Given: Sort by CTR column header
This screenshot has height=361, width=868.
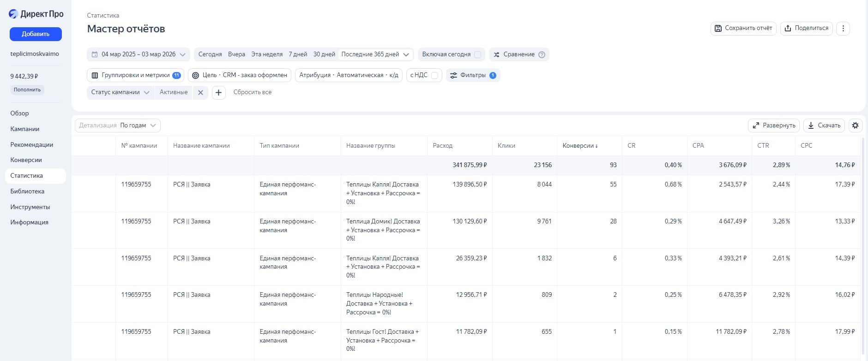Looking at the screenshot, I should [x=763, y=146].
